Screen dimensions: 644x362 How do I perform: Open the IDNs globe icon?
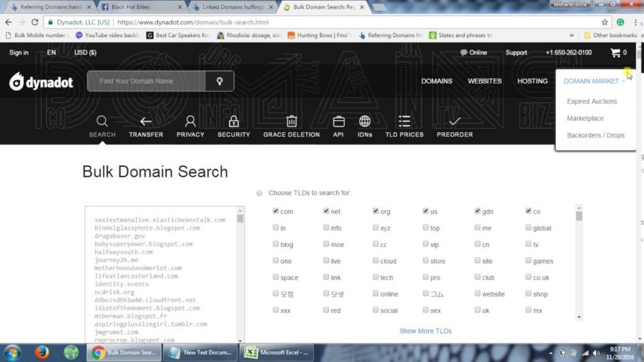point(365,121)
